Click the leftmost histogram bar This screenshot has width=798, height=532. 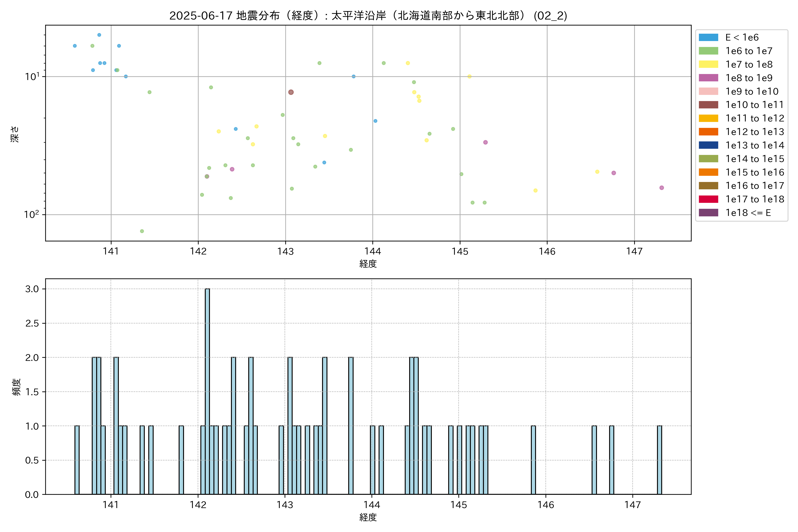[77, 460]
